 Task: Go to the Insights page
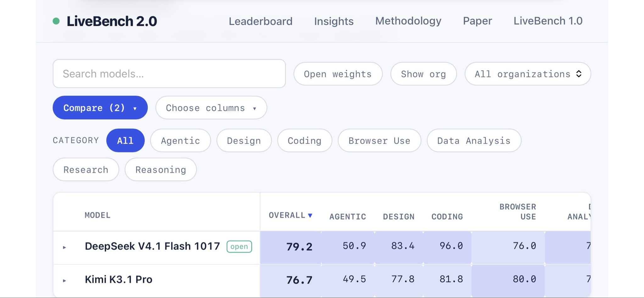pyautogui.click(x=334, y=21)
